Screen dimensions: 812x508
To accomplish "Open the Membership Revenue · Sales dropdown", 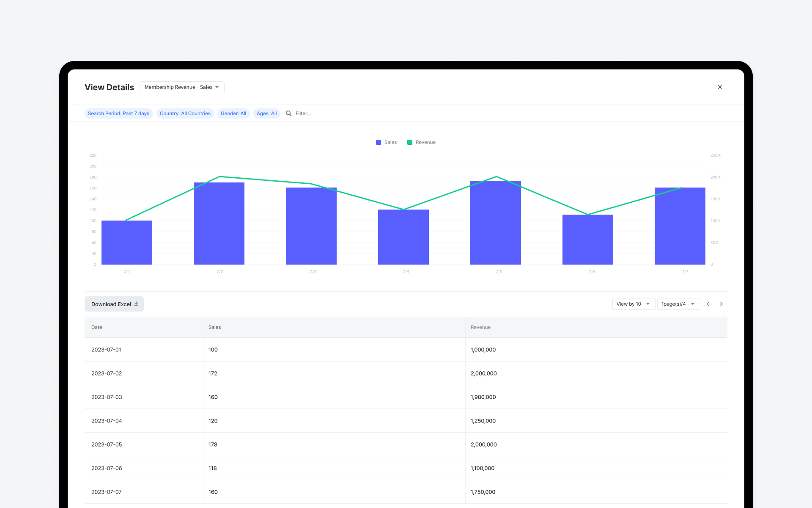I will coord(182,87).
